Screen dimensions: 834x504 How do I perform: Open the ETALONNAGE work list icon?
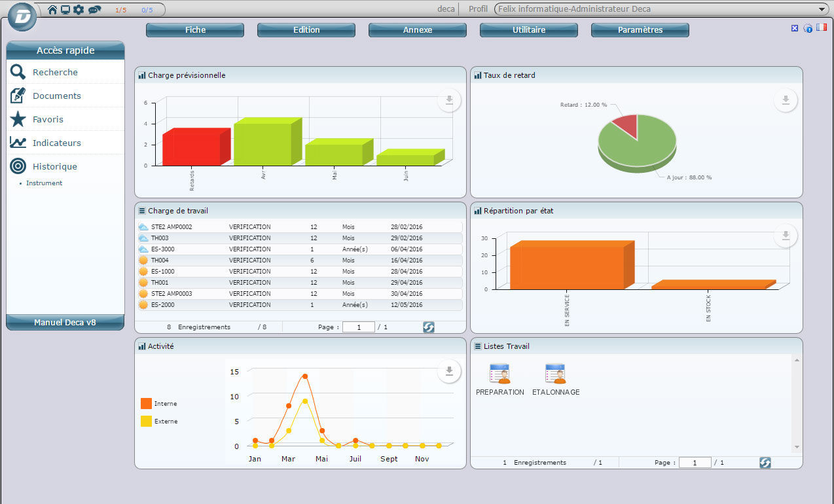[555, 373]
